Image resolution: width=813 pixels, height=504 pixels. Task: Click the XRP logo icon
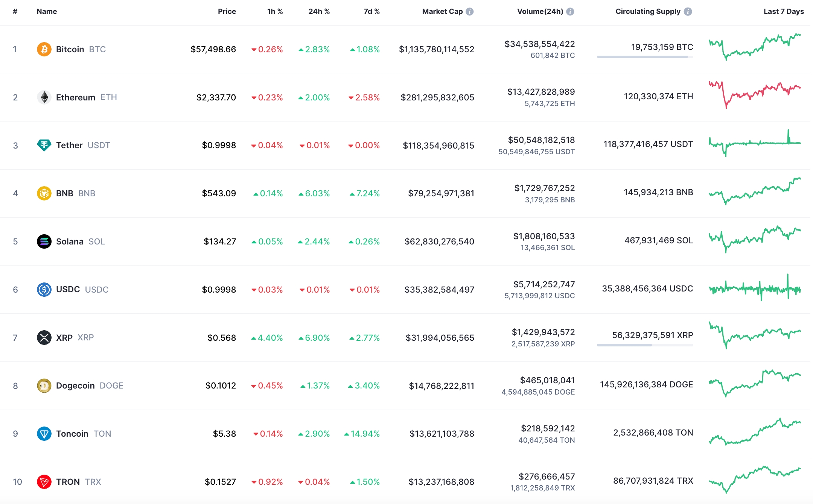(44, 337)
